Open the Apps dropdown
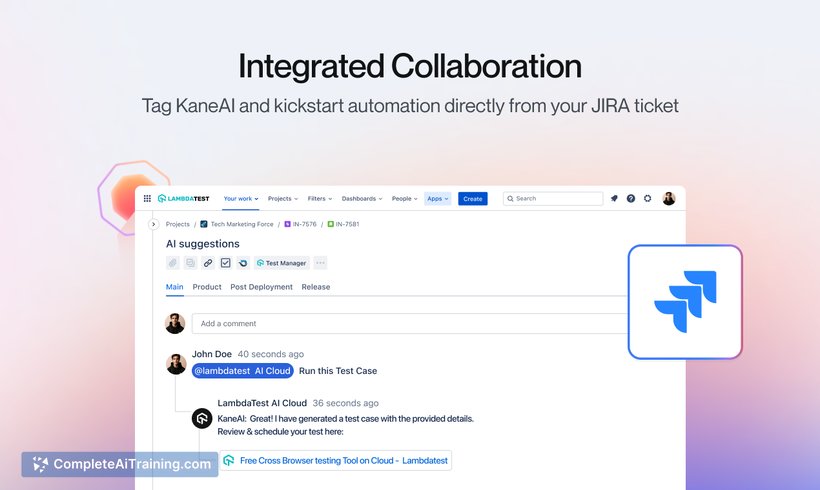Viewport: 820px width, 490px height. [438, 199]
